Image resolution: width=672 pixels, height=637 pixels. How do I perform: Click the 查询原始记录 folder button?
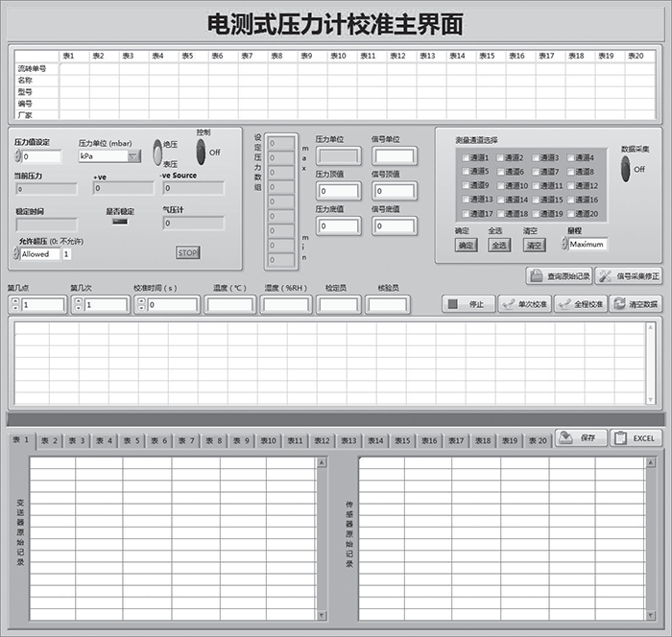[x=559, y=276]
